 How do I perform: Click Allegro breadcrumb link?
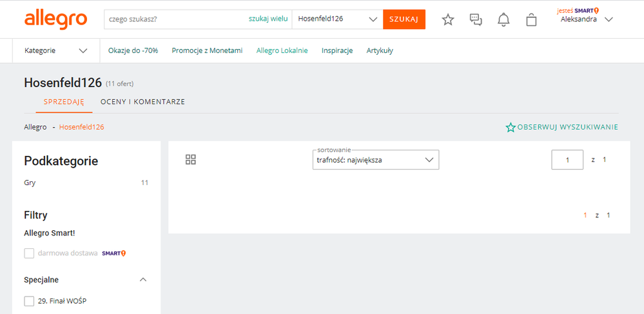coord(35,128)
